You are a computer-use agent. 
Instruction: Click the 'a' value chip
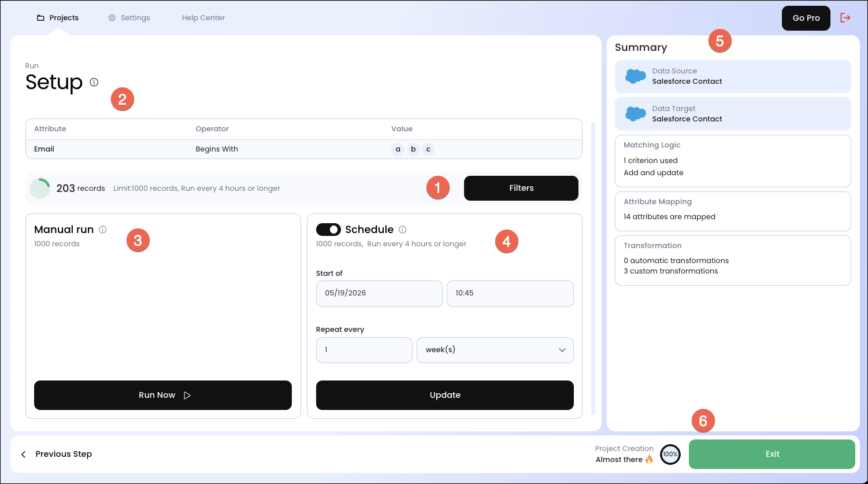pyautogui.click(x=398, y=149)
